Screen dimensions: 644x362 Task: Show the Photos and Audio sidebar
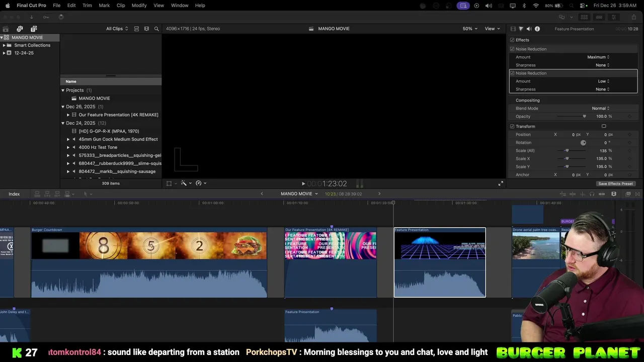tap(20, 29)
